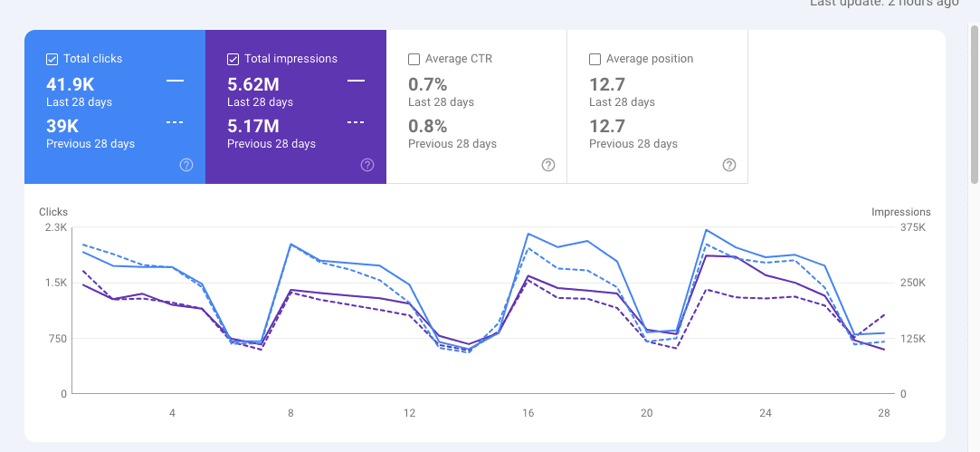
Task: Open help icon on Average CTR card
Action: (x=548, y=165)
